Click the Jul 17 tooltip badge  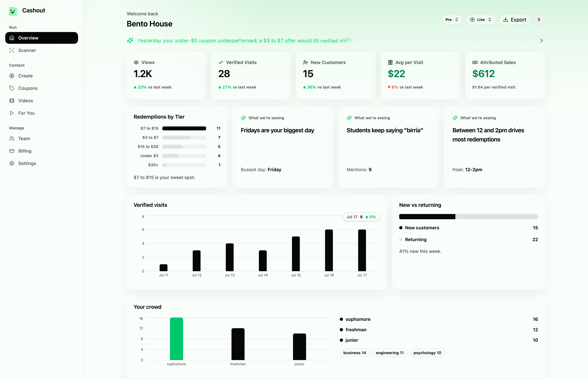pyautogui.click(x=361, y=217)
